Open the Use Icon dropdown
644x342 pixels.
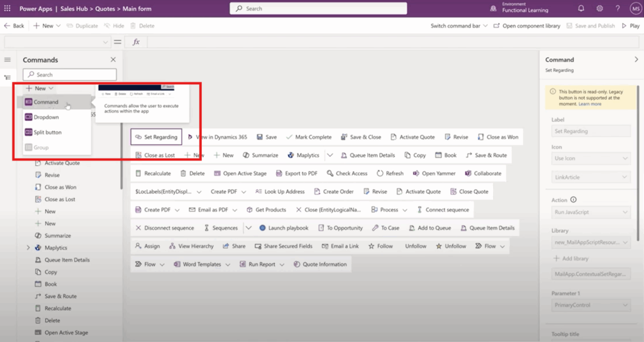(591, 158)
